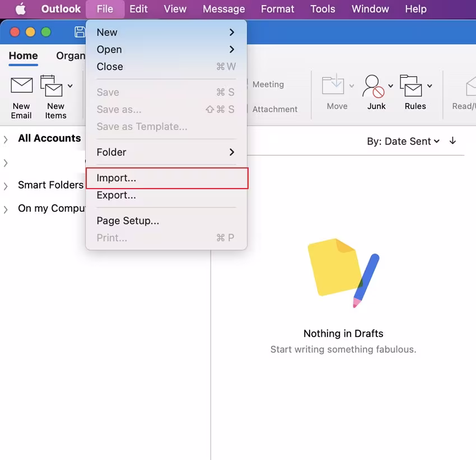
Task: Open the Tools menu
Action: tap(323, 9)
